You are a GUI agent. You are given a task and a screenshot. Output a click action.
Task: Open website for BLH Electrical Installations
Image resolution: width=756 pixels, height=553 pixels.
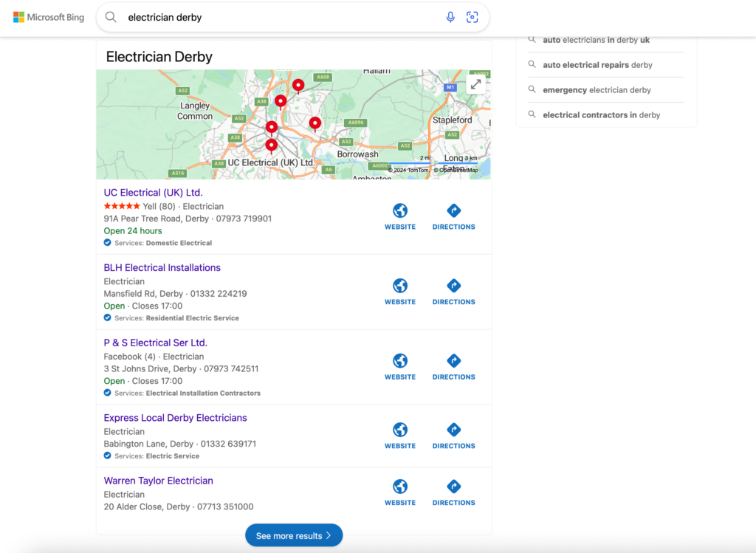400,292
